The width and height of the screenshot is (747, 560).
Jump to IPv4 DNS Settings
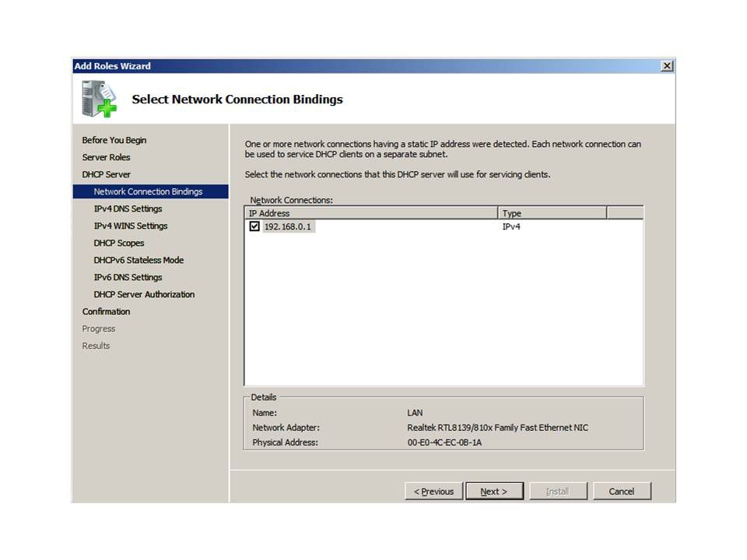[x=128, y=208]
